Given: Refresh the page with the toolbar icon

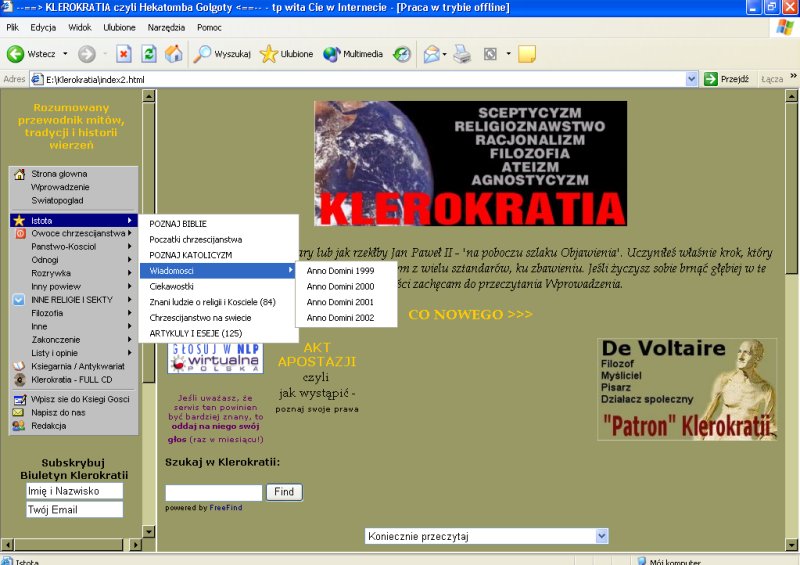Looking at the screenshot, I should click(149, 54).
